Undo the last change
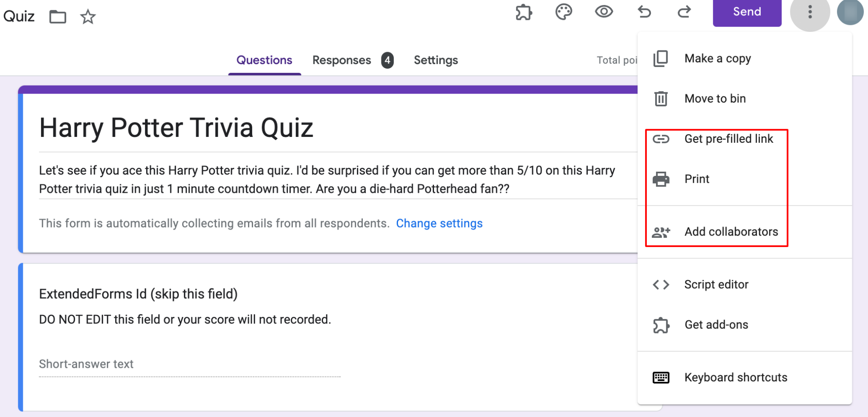The image size is (868, 417). coord(644,13)
